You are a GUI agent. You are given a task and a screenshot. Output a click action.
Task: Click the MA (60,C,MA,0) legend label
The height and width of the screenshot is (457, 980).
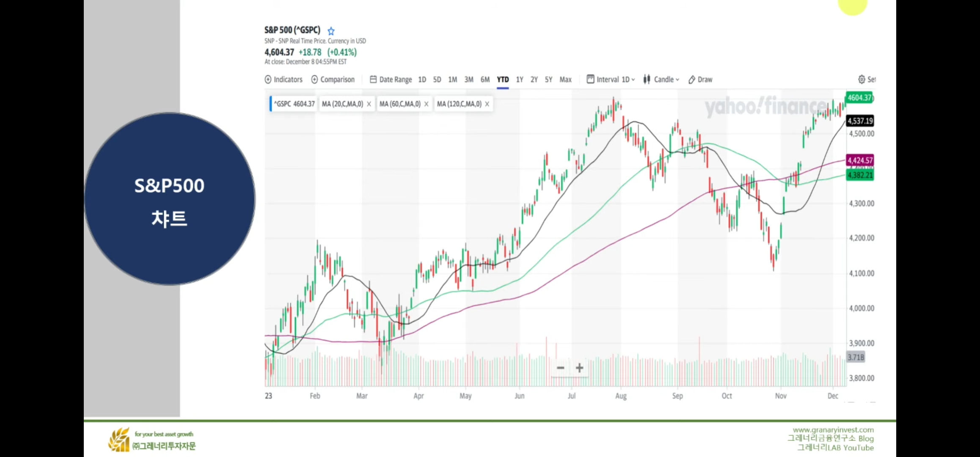400,104
